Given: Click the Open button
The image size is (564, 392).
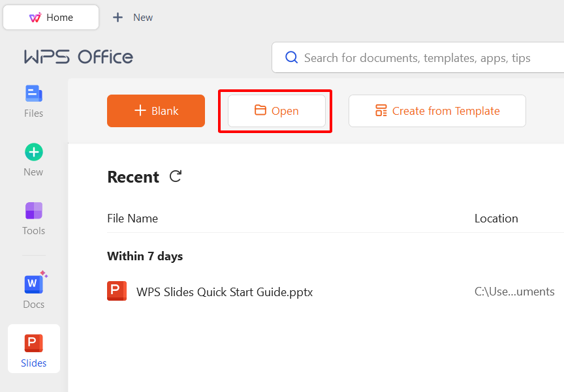Looking at the screenshot, I should tap(277, 111).
